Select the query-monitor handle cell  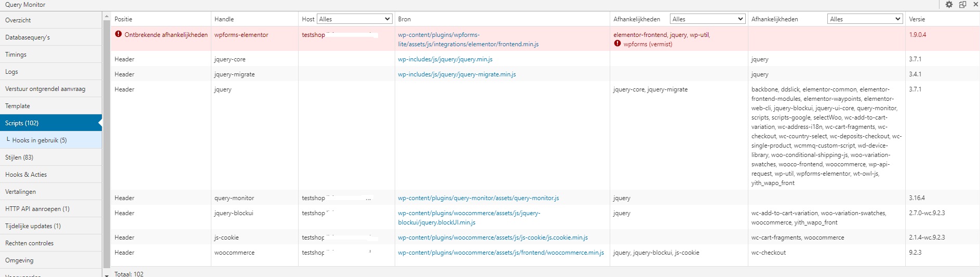pos(254,197)
